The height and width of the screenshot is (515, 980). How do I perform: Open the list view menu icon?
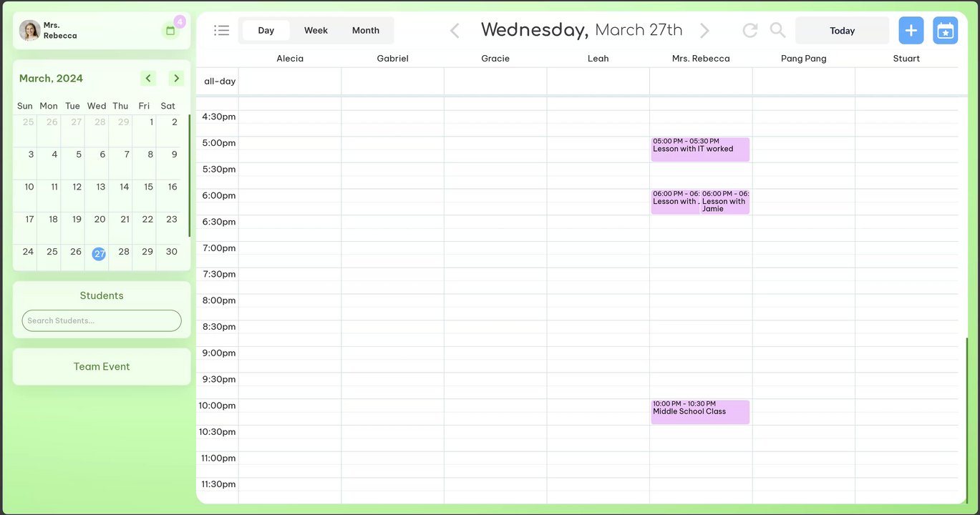coord(222,30)
